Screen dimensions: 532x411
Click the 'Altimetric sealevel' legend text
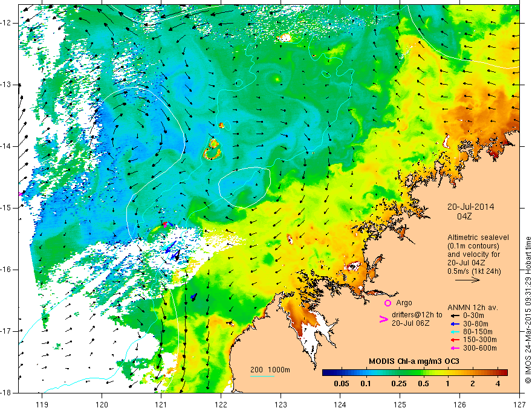478,238
